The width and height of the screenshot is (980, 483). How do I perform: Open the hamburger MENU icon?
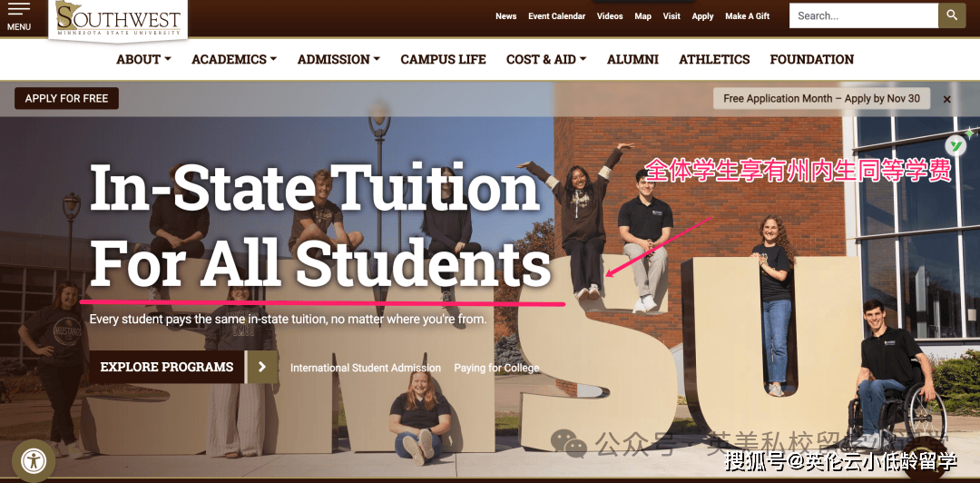click(x=19, y=16)
